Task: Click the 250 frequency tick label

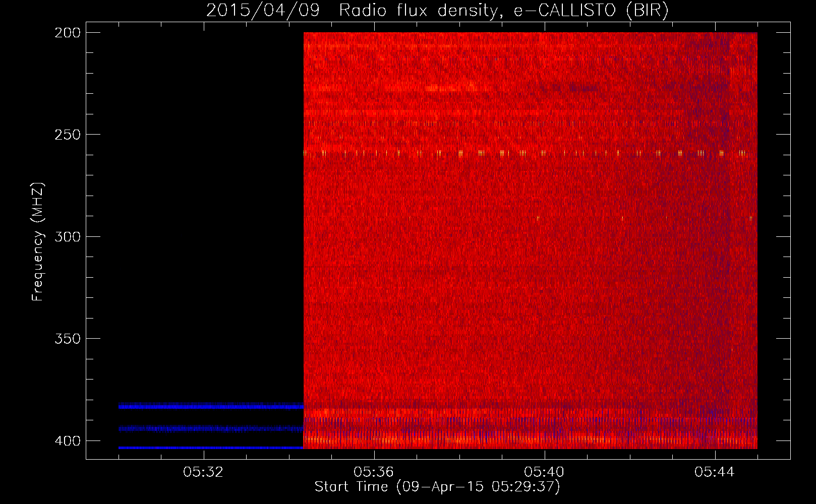Action: click(68, 135)
